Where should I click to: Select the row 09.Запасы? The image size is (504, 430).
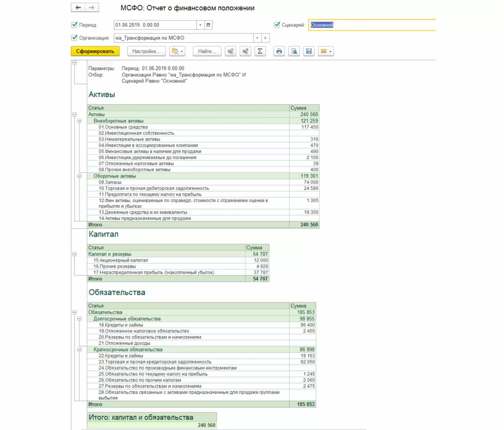[204, 182]
